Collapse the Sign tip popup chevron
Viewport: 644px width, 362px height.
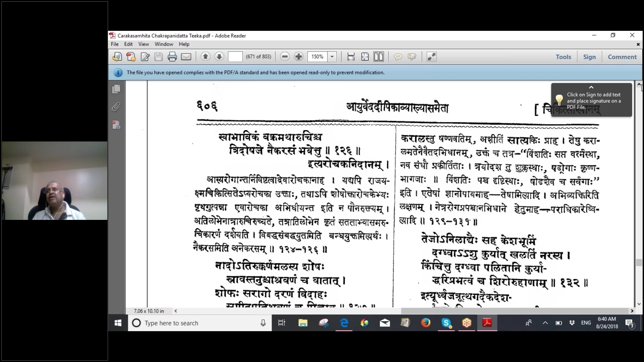pyautogui.click(x=591, y=87)
